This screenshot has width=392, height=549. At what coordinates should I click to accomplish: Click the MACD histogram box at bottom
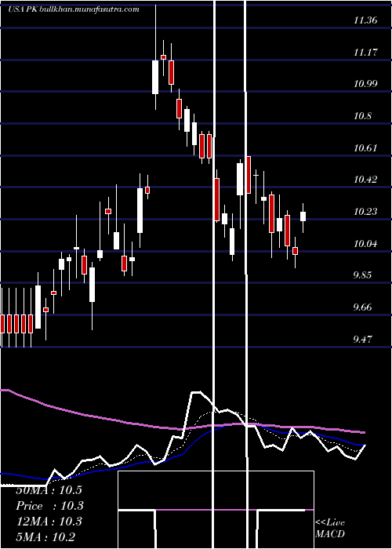(x=216, y=510)
